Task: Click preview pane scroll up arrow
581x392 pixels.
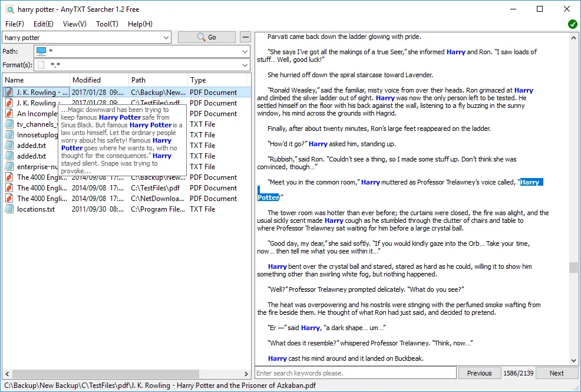Action: (x=573, y=38)
